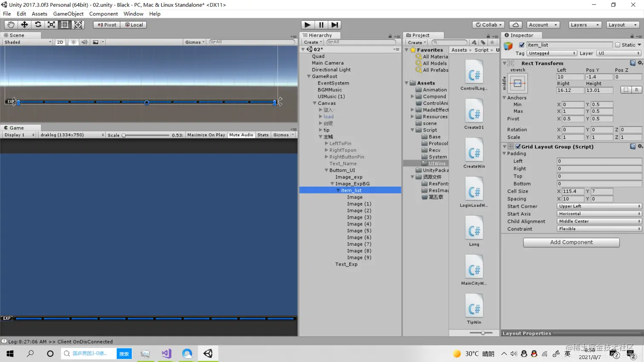
Task: Select the Rect Transform tool
Action: click(65, 25)
